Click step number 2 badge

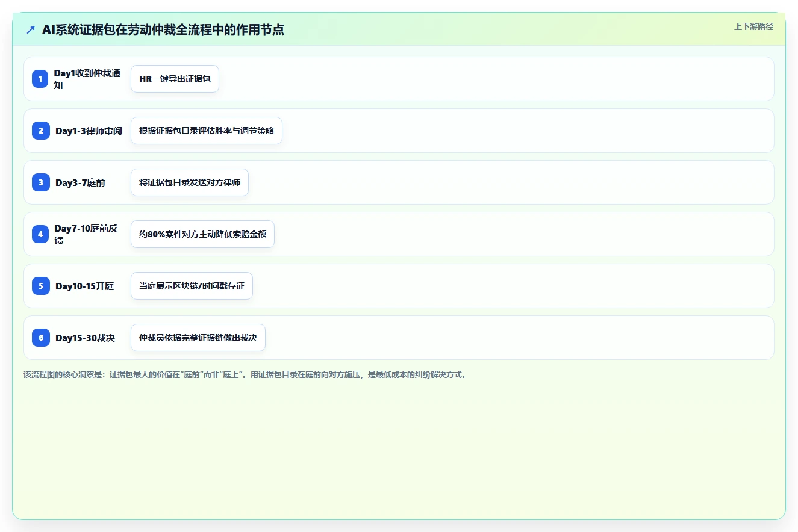tap(40, 131)
